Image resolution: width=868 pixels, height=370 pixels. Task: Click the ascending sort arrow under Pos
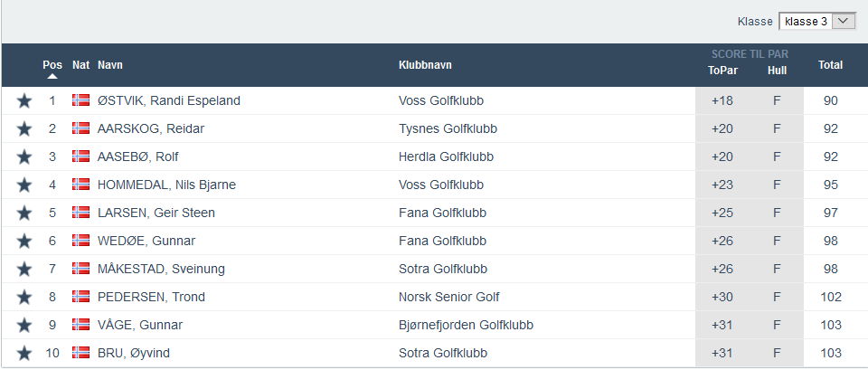[x=52, y=77]
